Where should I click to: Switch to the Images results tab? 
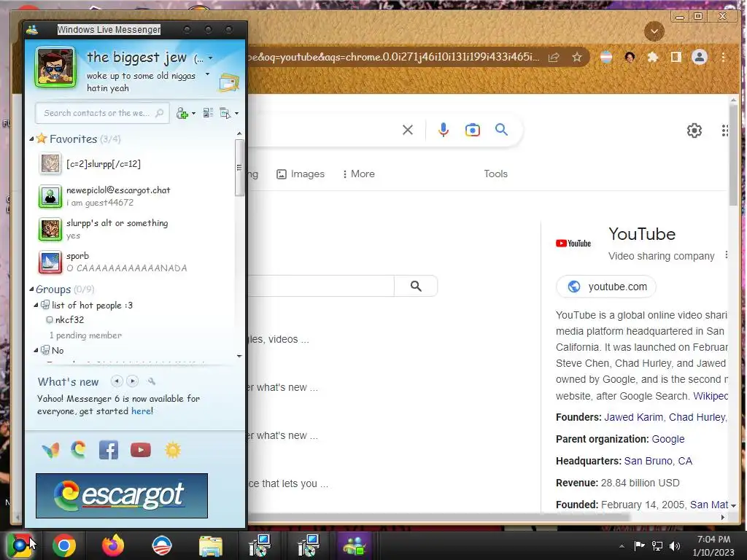coord(301,174)
